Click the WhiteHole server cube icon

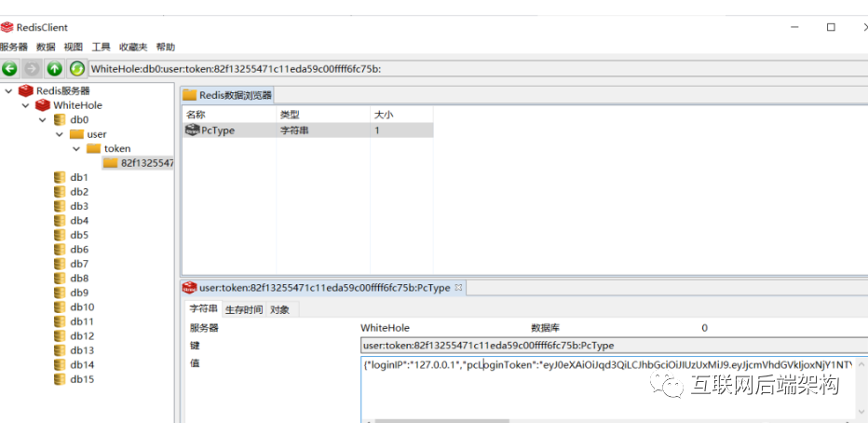click(x=42, y=105)
